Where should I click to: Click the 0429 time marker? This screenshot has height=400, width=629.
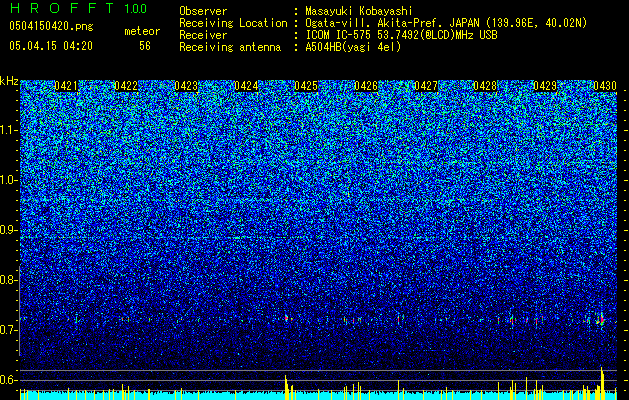(x=545, y=86)
